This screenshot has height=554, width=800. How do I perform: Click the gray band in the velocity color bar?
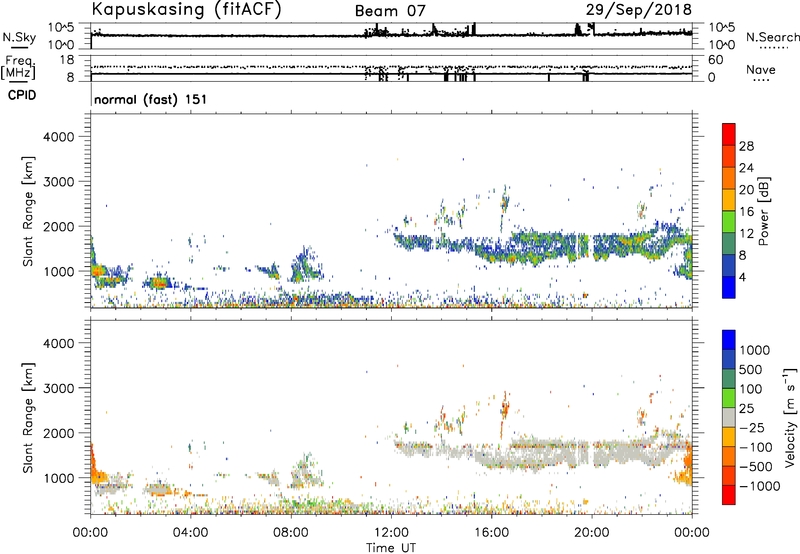[729, 417]
